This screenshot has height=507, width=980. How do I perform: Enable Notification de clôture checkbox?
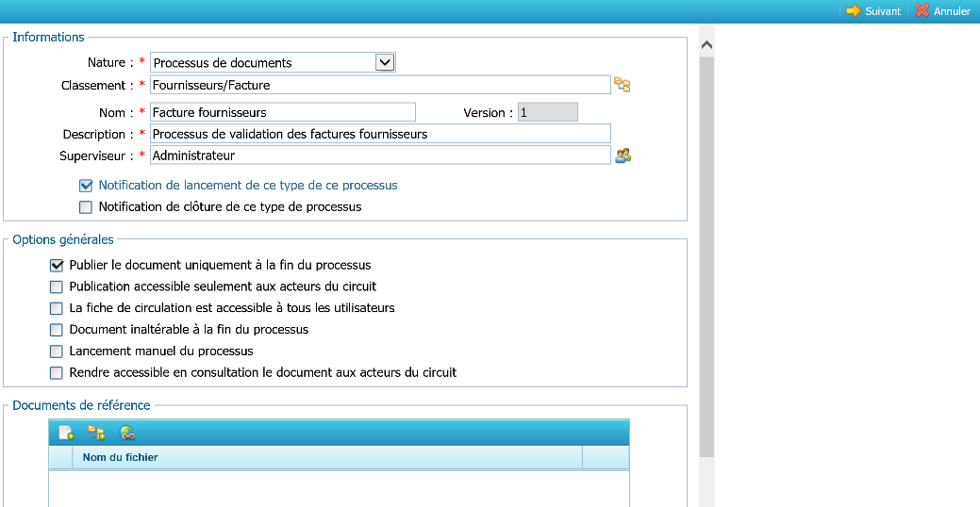click(86, 207)
